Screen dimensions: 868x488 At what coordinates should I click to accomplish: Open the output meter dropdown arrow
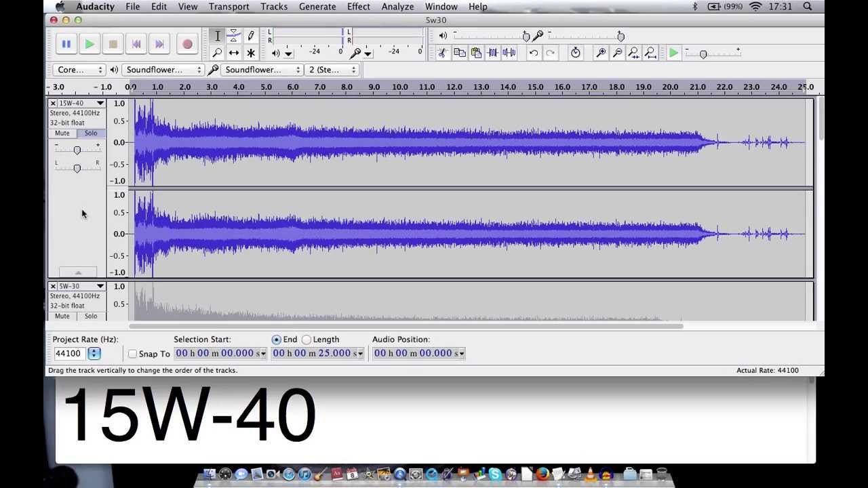(x=288, y=53)
